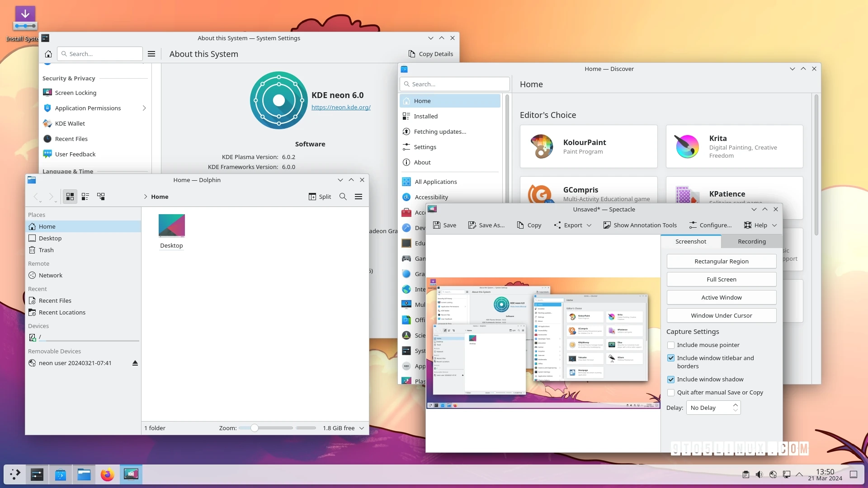Click the Export dropdown arrow in Spectacle

pyautogui.click(x=589, y=225)
